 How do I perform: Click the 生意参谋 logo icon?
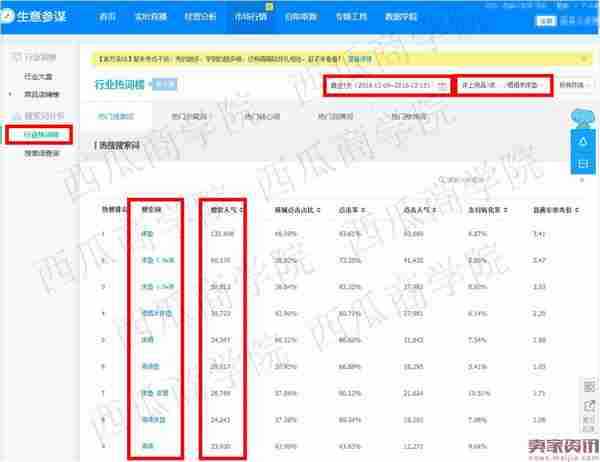[x=7, y=16]
